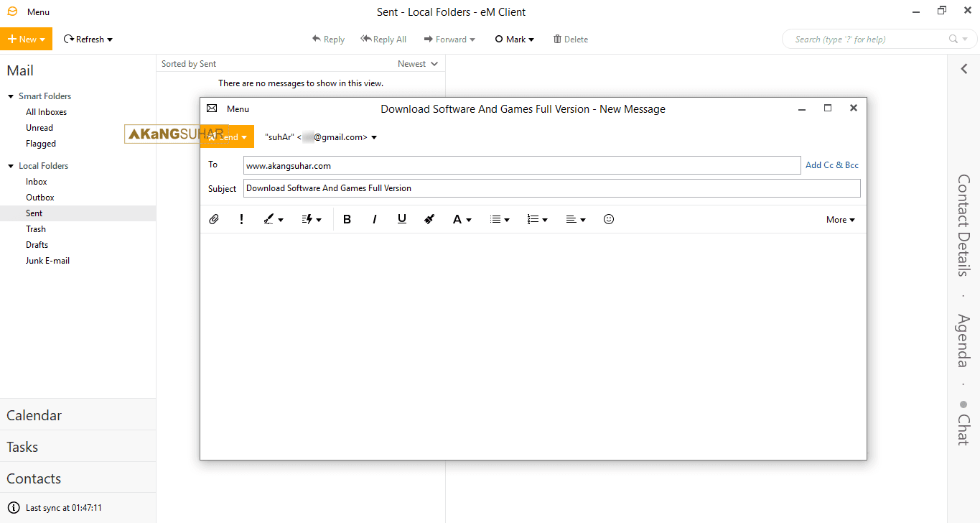The image size is (980, 523).
Task: Open the Junk E-mail folder
Action: tap(48, 261)
